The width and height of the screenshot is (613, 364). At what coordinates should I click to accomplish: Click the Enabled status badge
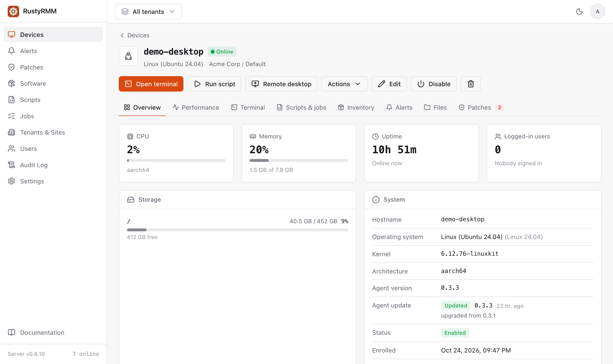pos(455,333)
